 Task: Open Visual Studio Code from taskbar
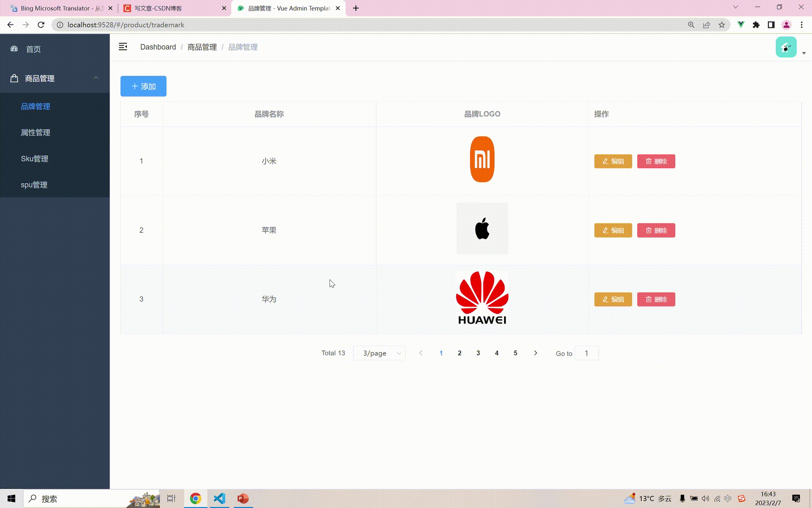click(219, 499)
